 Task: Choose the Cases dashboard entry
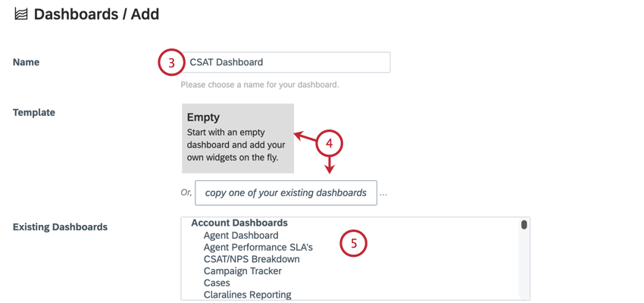coord(217,283)
